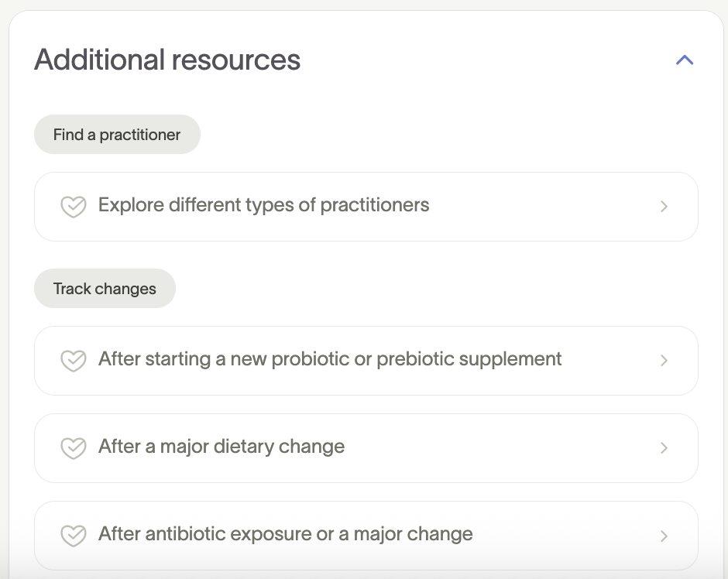Click the heart icon beside the probiotic supplement resource
This screenshot has width=728, height=579.
(74, 360)
